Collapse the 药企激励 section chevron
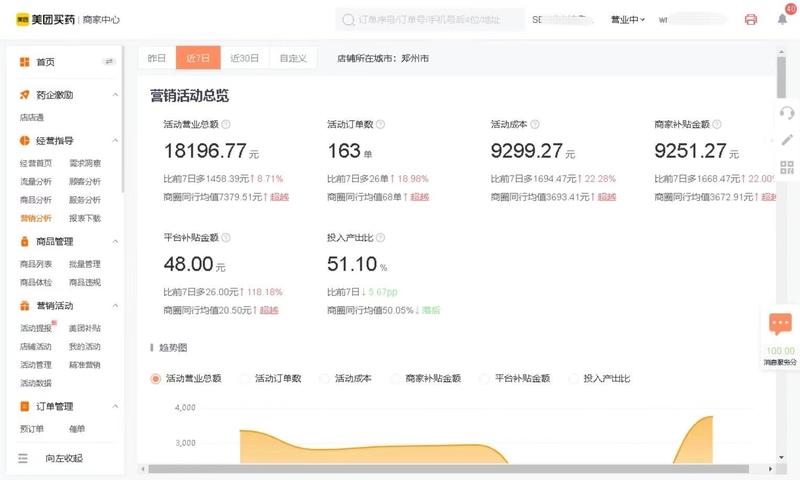The width and height of the screenshot is (800, 480). click(x=115, y=95)
